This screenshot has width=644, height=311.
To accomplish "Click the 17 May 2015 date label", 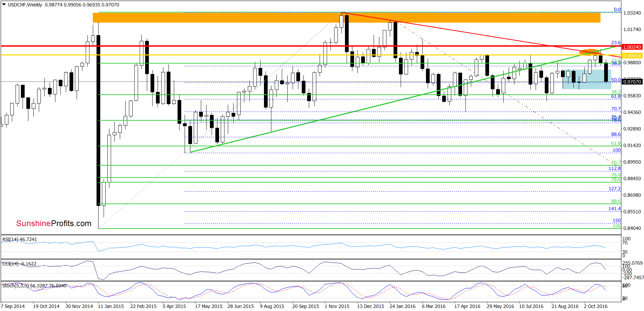I will pos(209,306).
